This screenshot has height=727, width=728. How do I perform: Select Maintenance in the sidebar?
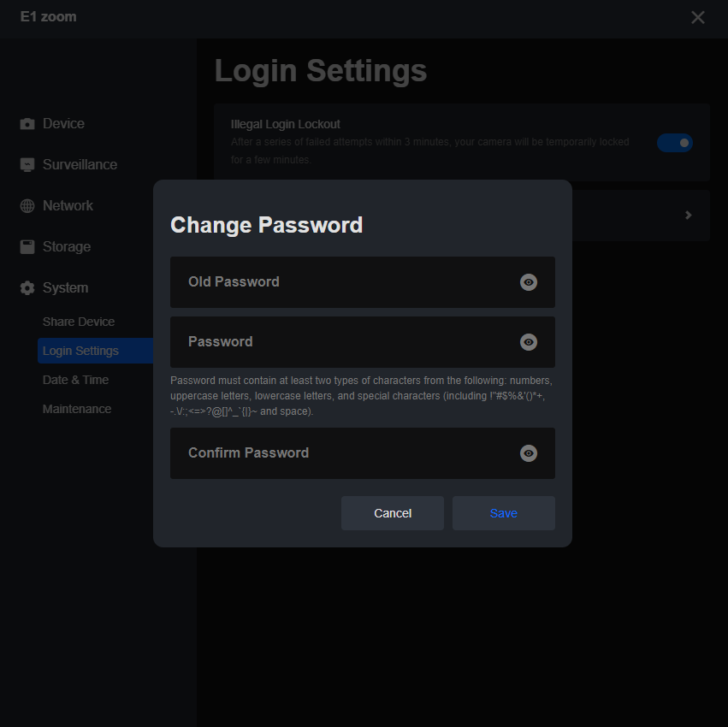(x=77, y=409)
